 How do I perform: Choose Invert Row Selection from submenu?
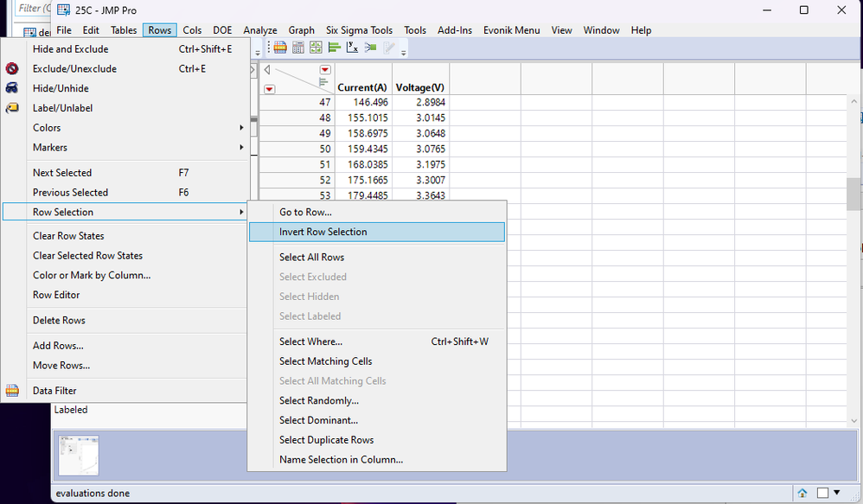(376, 232)
